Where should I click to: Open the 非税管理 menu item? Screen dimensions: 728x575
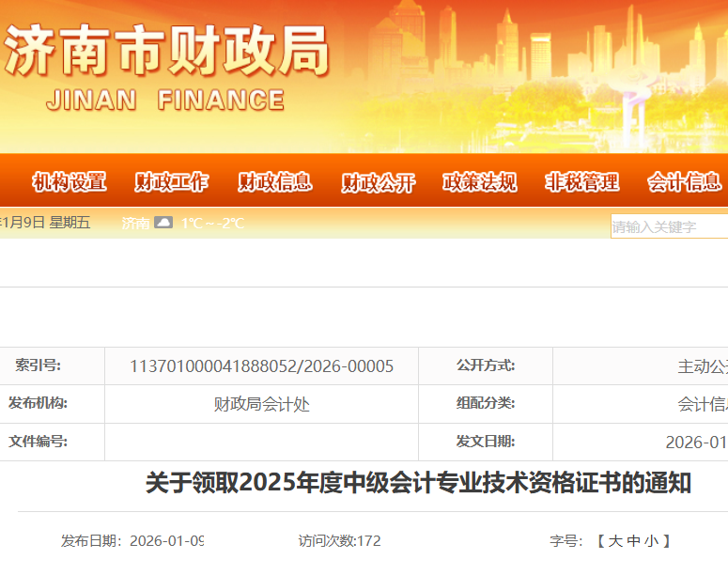pyautogui.click(x=582, y=182)
